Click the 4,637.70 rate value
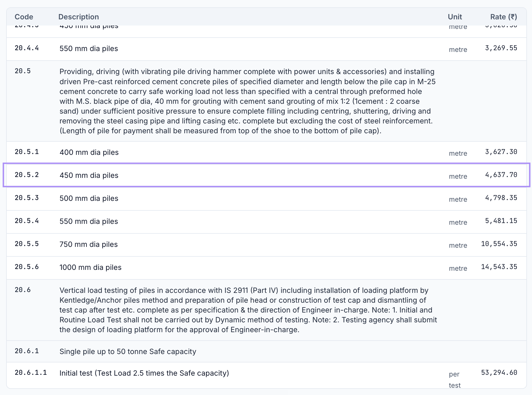 [x=501, y=175]
